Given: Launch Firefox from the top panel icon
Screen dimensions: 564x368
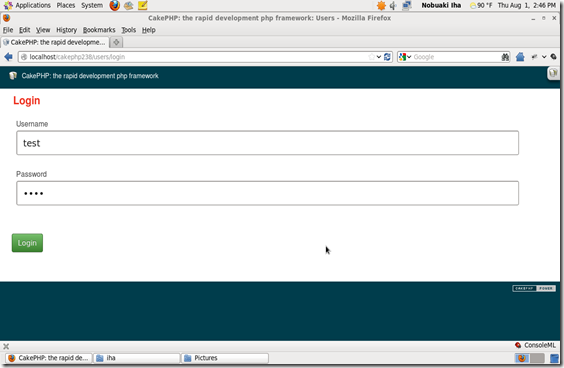Looking at the screenshot, I should pyautogui.click(x=114, y=5).
